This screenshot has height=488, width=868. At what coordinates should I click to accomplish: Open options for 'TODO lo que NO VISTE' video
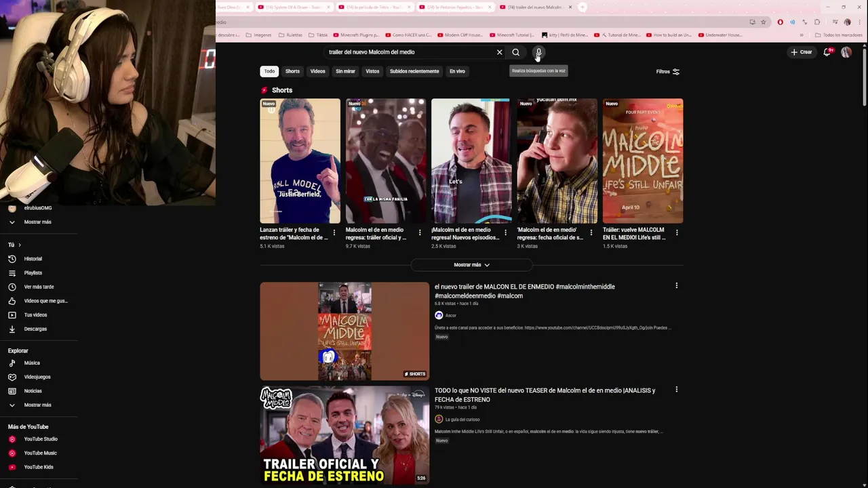676,390
